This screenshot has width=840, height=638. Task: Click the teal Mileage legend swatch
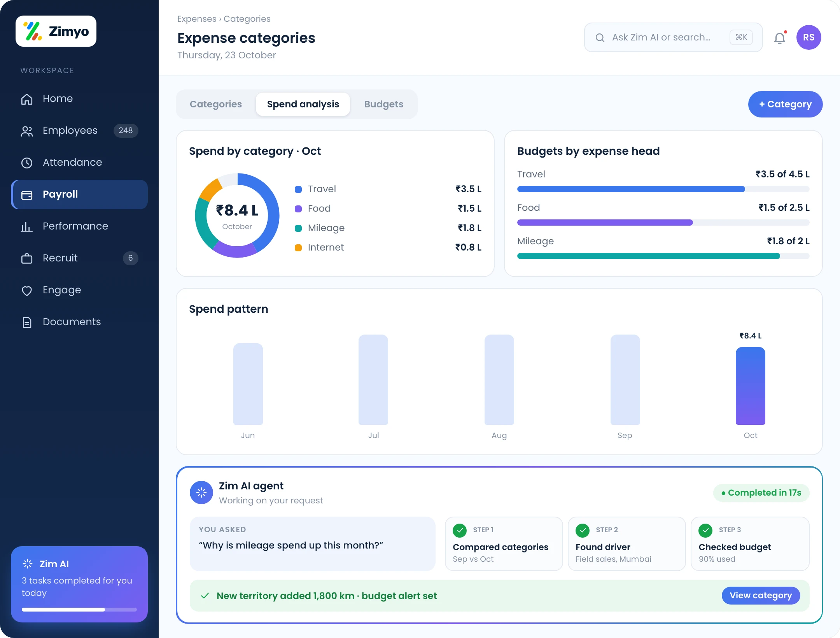point(298,228)
